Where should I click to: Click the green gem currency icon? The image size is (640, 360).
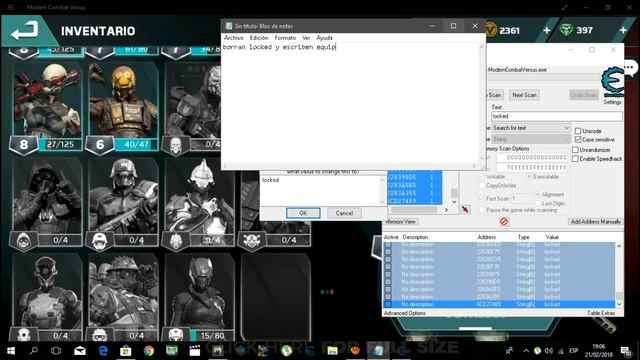pos(566,30)
